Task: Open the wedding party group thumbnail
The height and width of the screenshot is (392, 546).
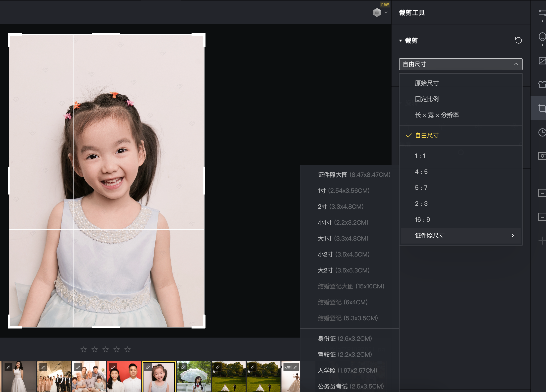Action: (x=54, y=377)
